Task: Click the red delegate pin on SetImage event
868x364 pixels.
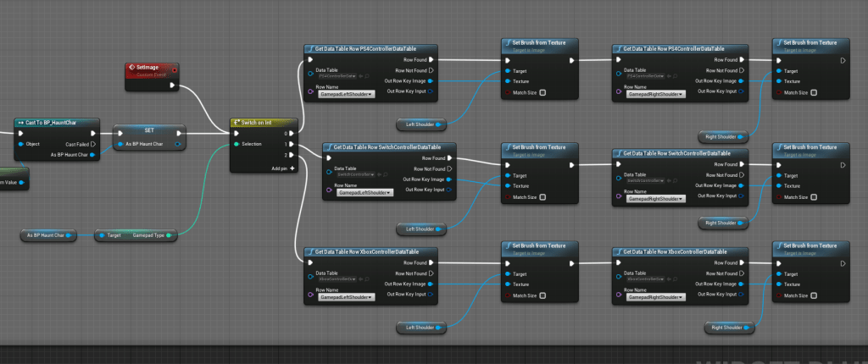Action: (174, 69)
